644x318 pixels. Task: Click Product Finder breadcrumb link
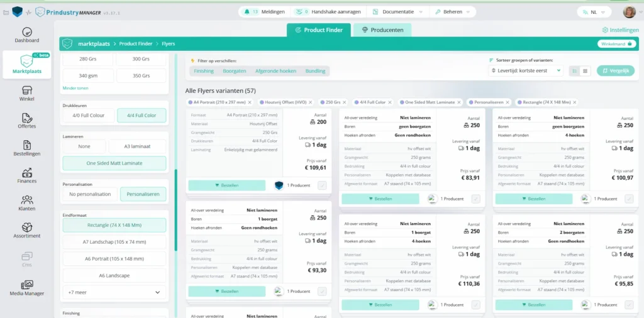pyautogui.click(x=136, y=43)
